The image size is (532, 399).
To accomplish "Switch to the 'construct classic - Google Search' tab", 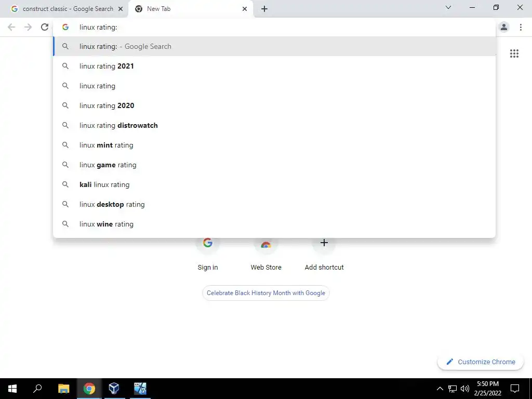I will click(64, 9).
